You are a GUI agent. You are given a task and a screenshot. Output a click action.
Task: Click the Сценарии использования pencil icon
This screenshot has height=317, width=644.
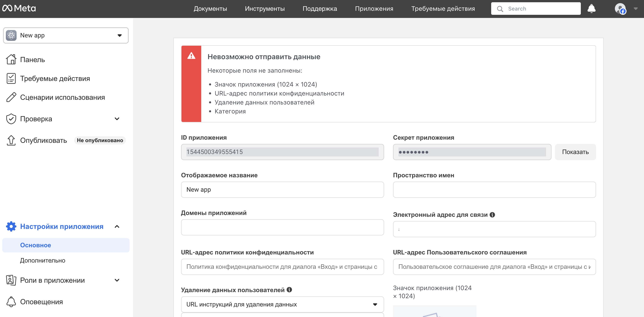(x=11, y=97)
